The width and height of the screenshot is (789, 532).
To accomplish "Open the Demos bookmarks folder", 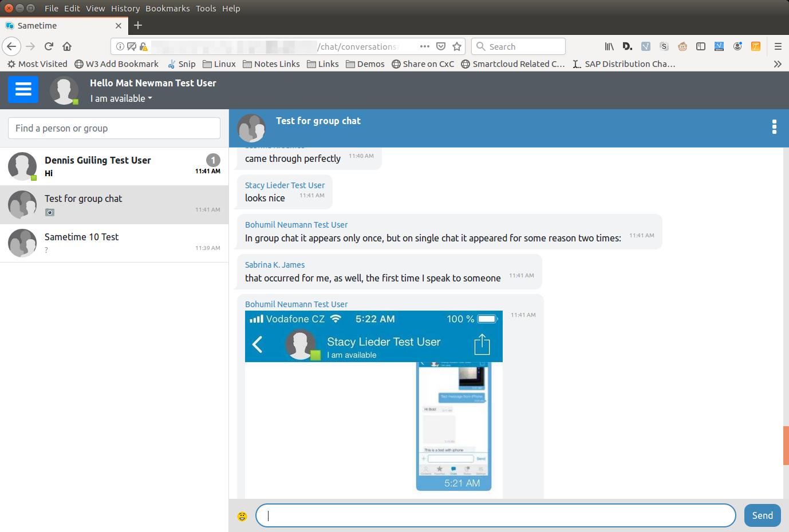I will [365, 64].
